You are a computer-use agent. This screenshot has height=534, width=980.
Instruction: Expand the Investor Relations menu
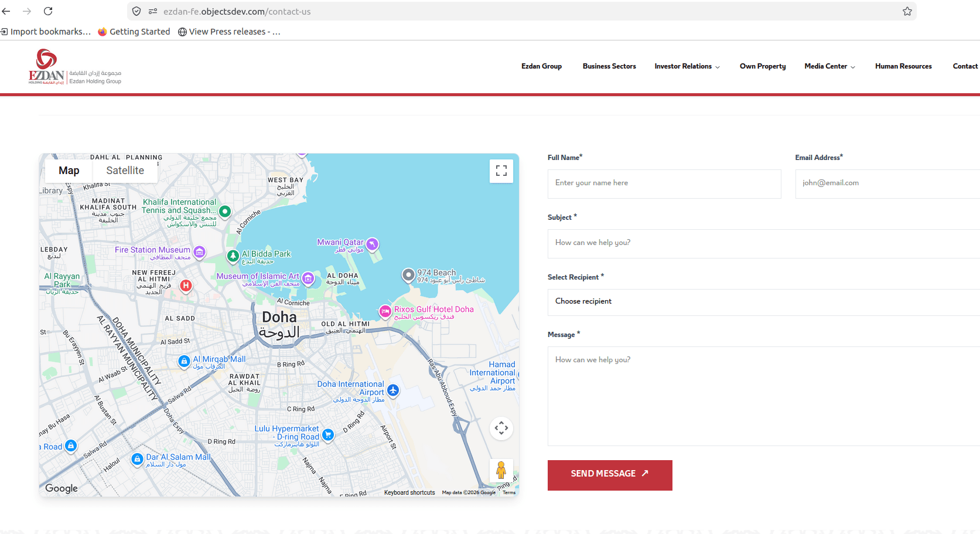point(687,66)
